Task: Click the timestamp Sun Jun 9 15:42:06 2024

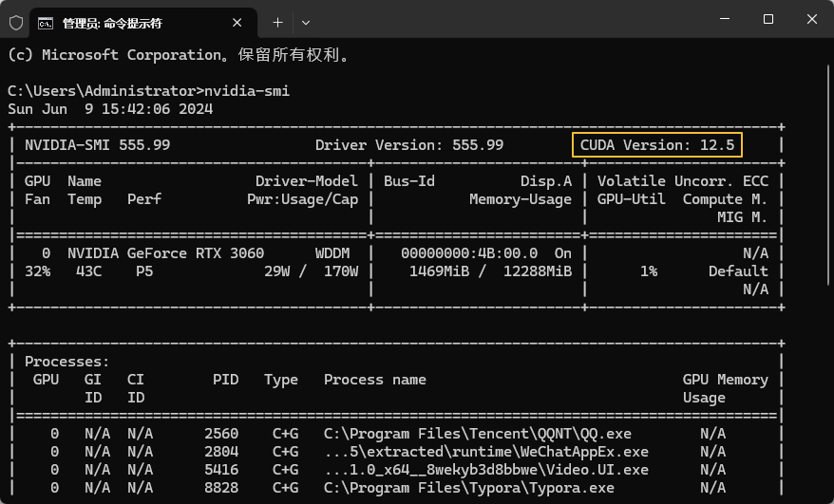Action: (110, 109)
